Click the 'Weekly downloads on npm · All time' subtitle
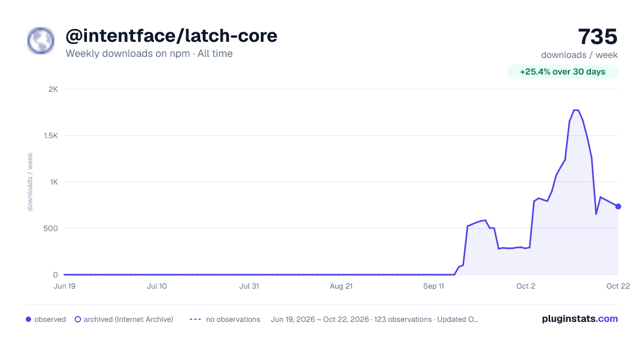Image resolution: width=644 pixels, height=338 pixels. click(x=149, y=54)
